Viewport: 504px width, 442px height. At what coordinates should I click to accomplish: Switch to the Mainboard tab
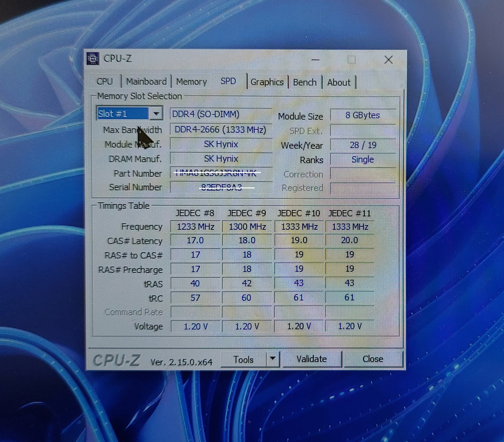tap(146, 82)
